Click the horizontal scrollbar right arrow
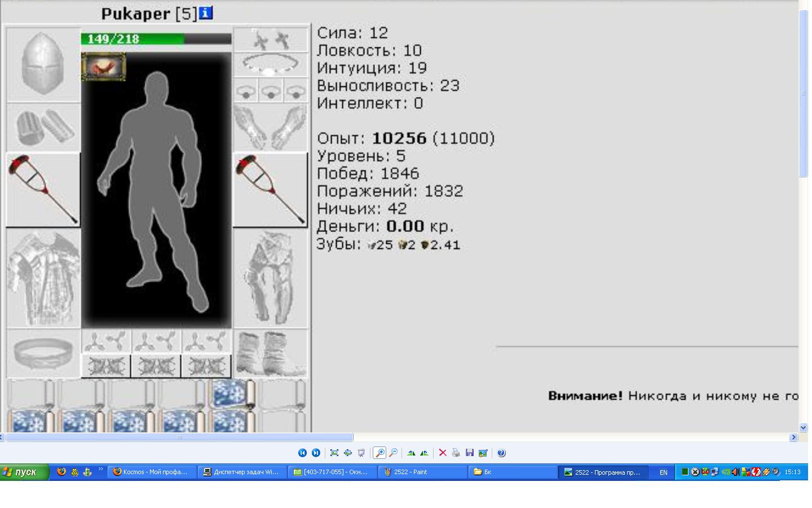 793,437
